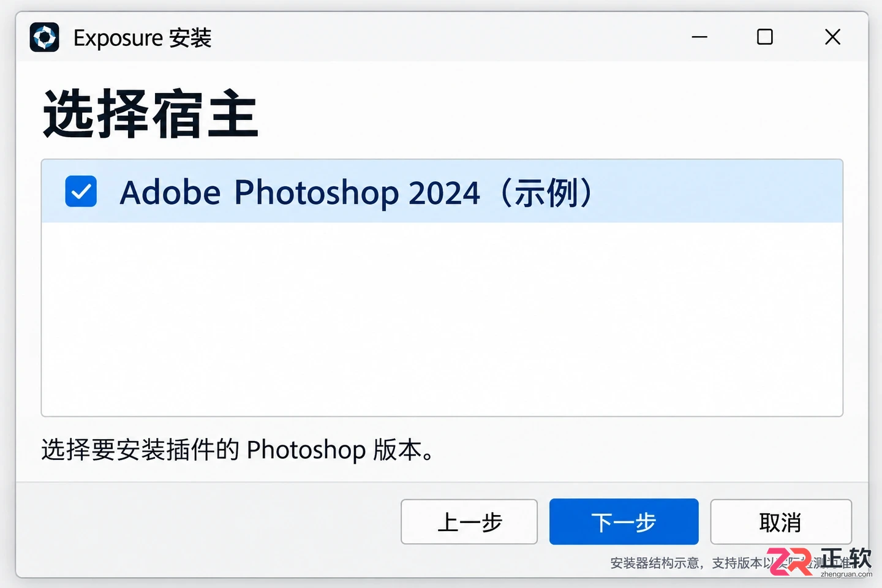Click the Exposure 安装 window title

pos(142,38)
